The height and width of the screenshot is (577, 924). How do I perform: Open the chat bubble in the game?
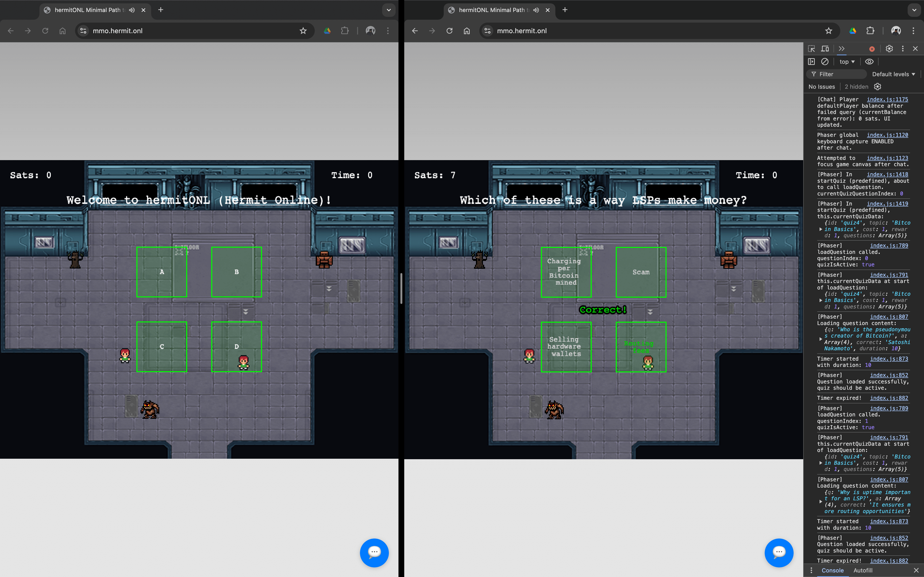(374, 552)
